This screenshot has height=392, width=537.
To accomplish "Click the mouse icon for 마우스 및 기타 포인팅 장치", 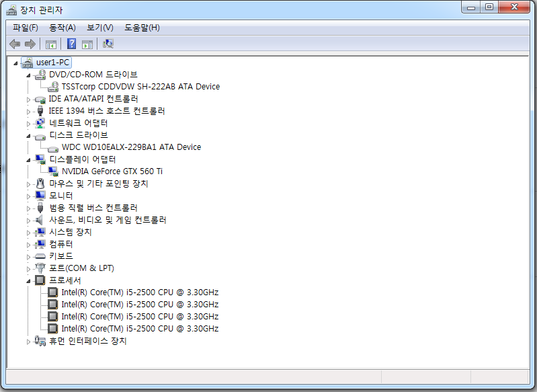I will click(x=40, y=184).
